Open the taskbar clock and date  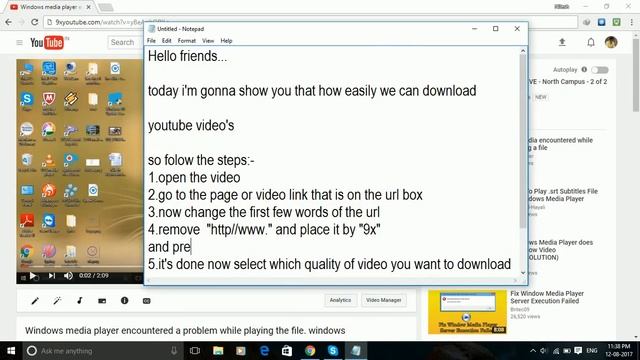coord(619,351)
